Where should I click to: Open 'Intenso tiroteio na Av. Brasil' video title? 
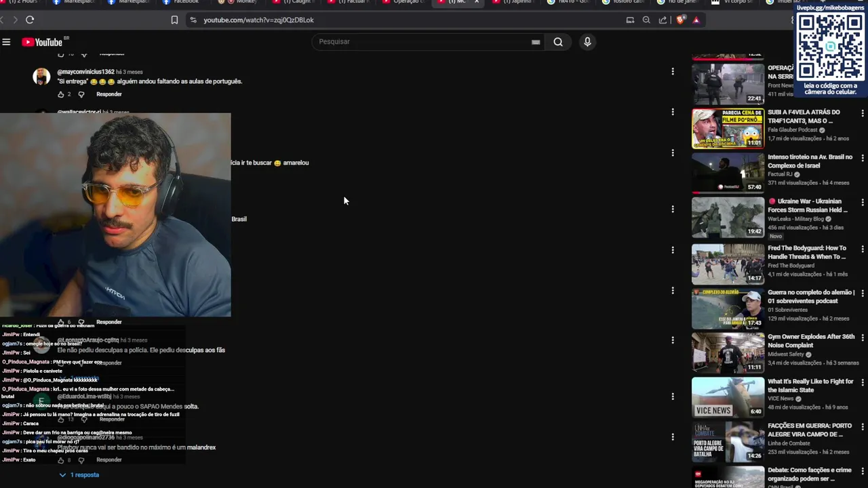[810, 161]
